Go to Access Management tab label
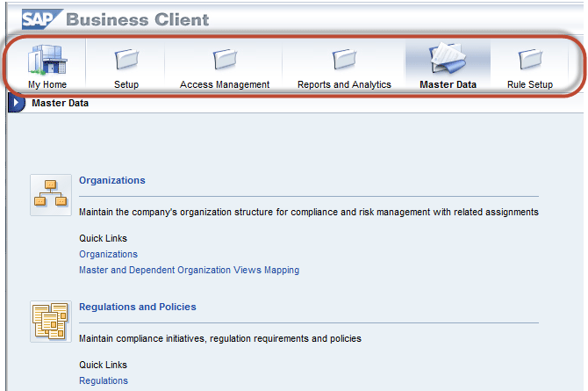The height and width of the screenshot is (391, 588). pyautogui.click(x=225, y=84)
